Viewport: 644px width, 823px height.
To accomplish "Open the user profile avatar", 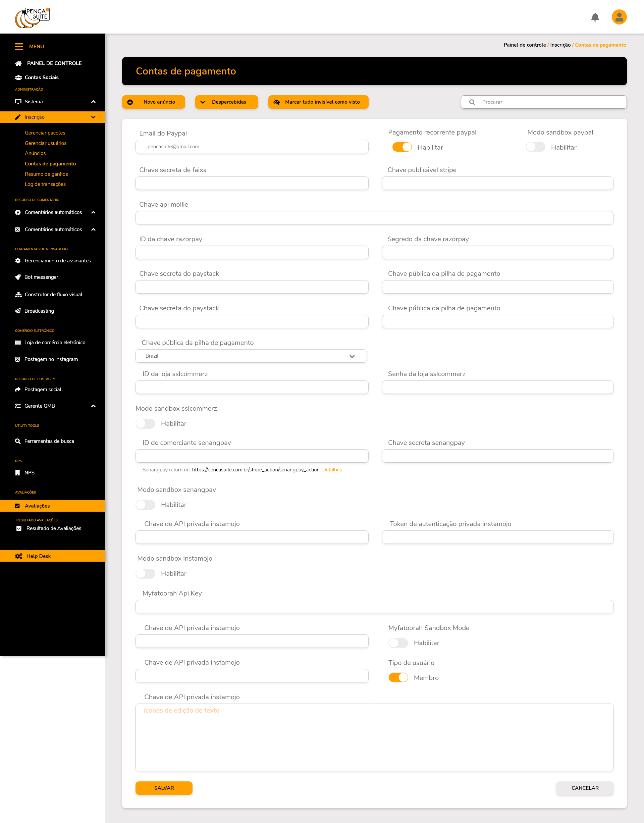I will (x=619, y=17).
